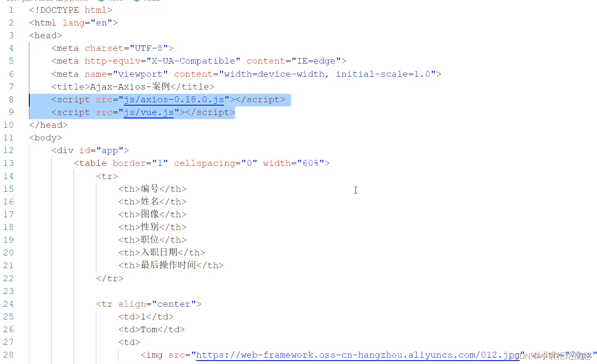Click the div id="app" line
The width and height of the screenshot is (597, 364).
tap(90, 151)
